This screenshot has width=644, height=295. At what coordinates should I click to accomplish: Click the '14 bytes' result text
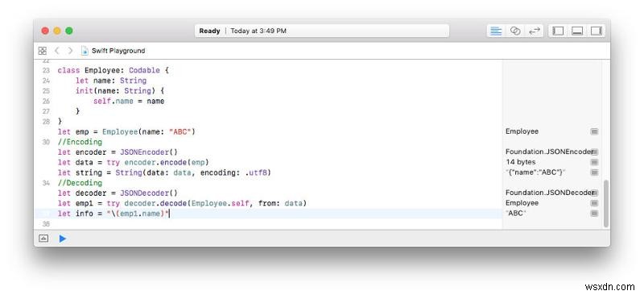520,162
